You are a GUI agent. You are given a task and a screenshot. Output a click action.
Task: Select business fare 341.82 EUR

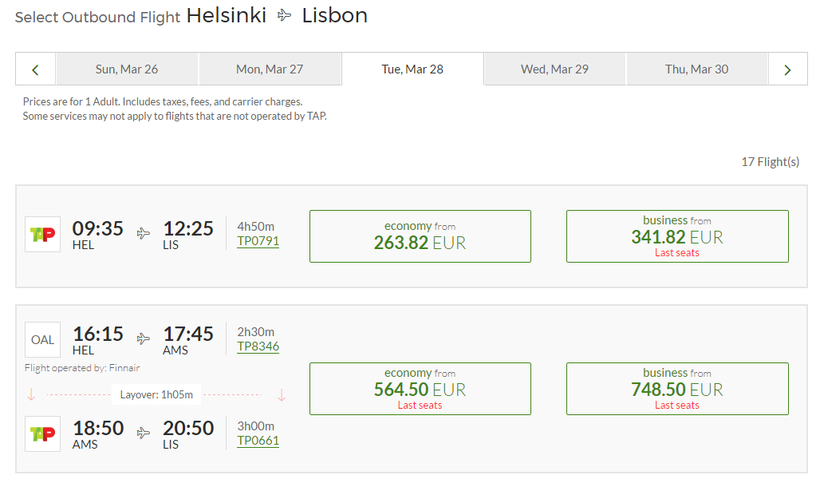(677, 236)
